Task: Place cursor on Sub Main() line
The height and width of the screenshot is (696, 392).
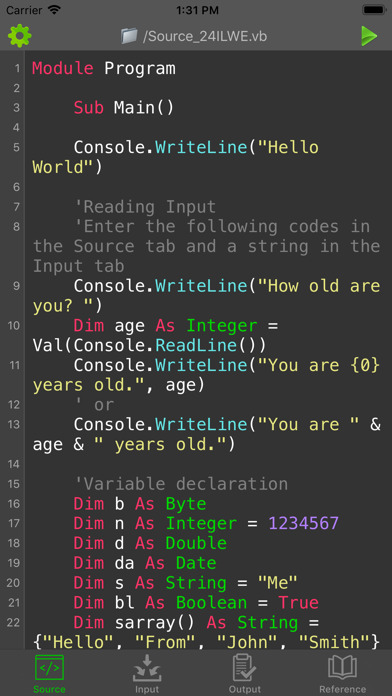Action: pyautogui.click(x=124, y=108)
